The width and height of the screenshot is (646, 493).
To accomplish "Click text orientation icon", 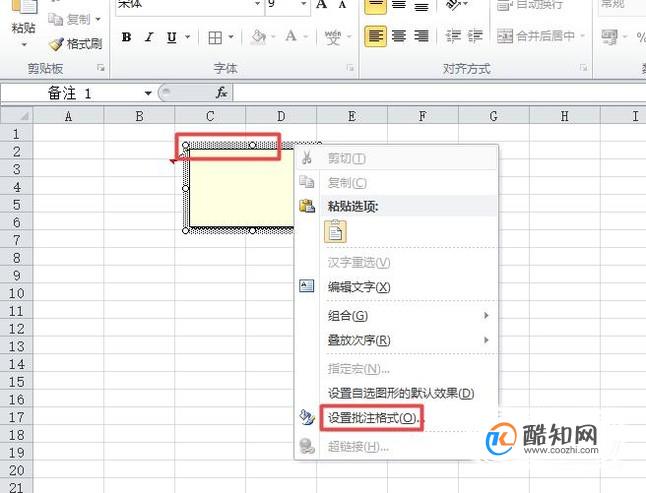I will click(x=453, y=5).
